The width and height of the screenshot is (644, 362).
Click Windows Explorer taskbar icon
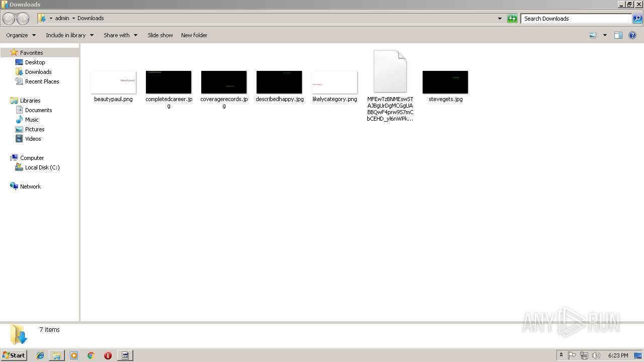click(x=57, y=355)
